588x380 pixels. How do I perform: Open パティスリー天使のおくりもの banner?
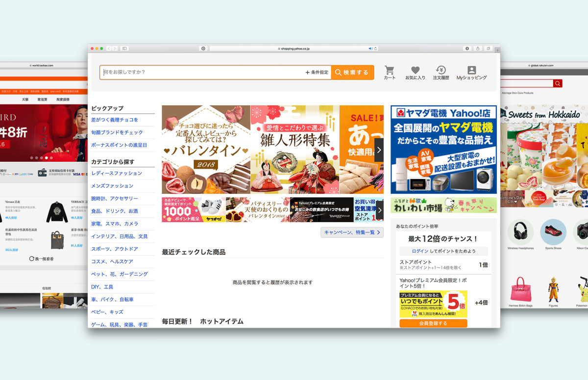(x=258, y=210)
